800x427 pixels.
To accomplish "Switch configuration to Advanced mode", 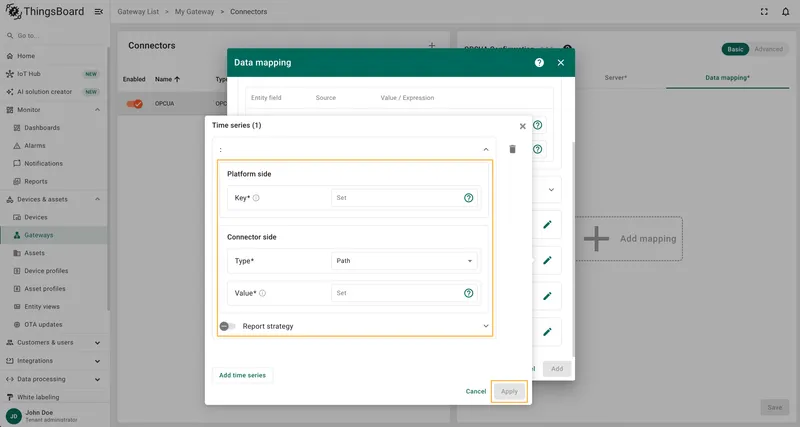I will 768,49.
